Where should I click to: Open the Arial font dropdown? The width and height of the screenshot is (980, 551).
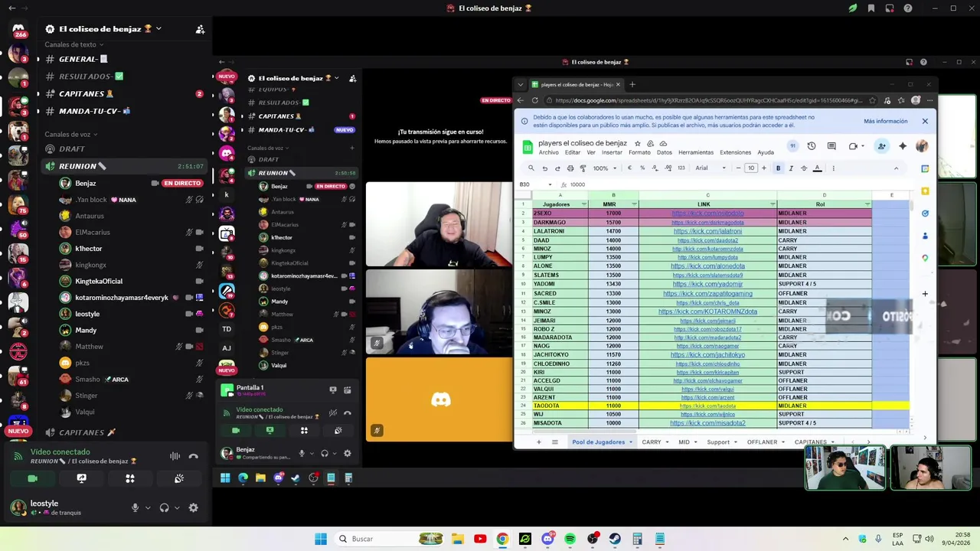point(710,168)
